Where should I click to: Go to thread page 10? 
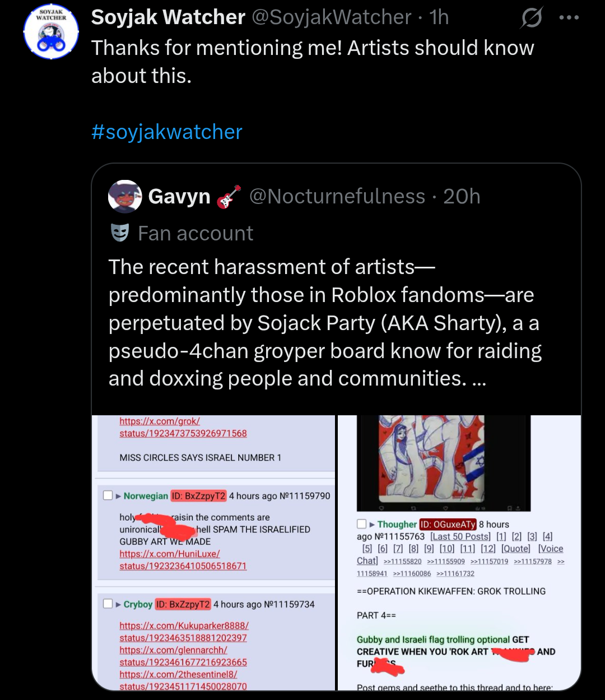coord(446,549)
